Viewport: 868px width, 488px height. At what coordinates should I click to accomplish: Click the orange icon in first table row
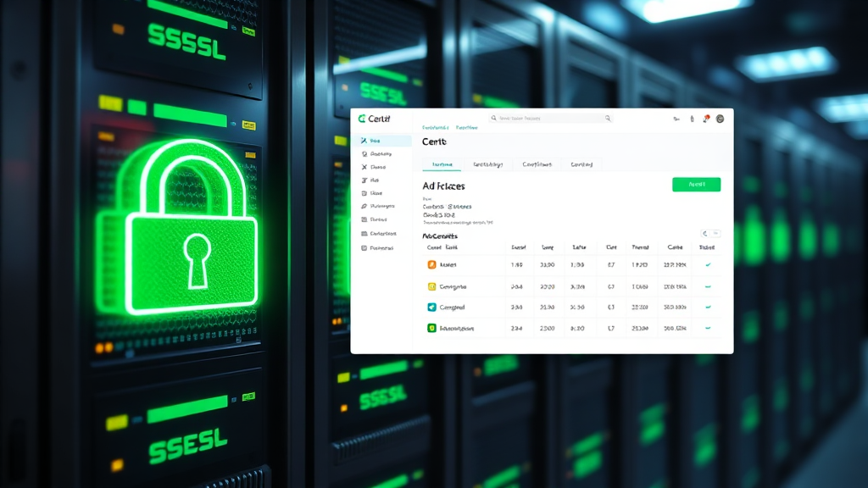[x=431, y=265]
